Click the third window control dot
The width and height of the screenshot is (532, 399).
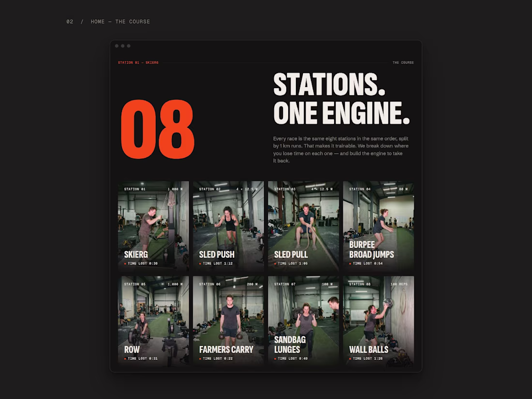pyautogui.click(x=129, y=46)
